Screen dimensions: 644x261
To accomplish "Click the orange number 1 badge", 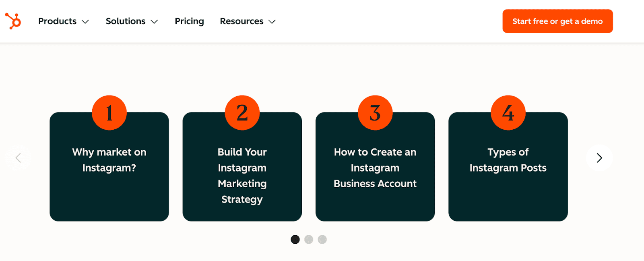I will click(109, 113).
